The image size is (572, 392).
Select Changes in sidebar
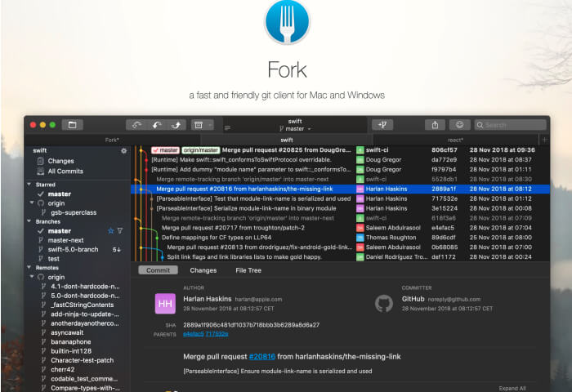click(x=60, y=161)
